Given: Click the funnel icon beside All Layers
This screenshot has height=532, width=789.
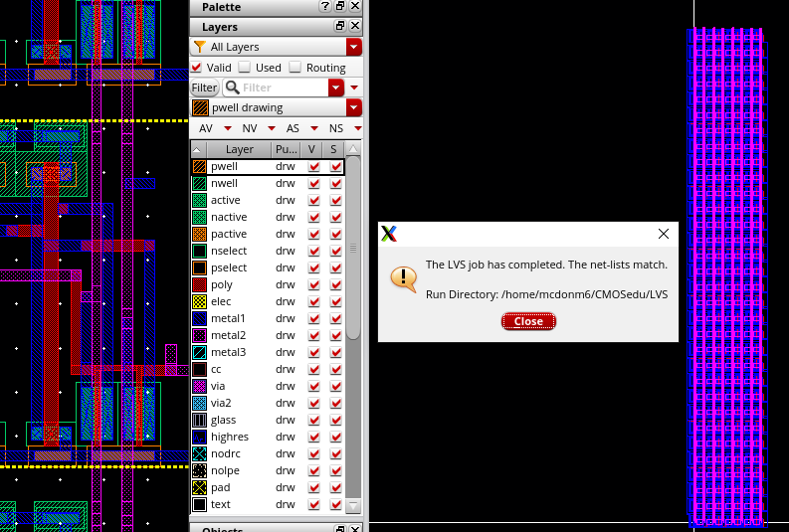Looking at the screenshot, I should coord(199,47).
